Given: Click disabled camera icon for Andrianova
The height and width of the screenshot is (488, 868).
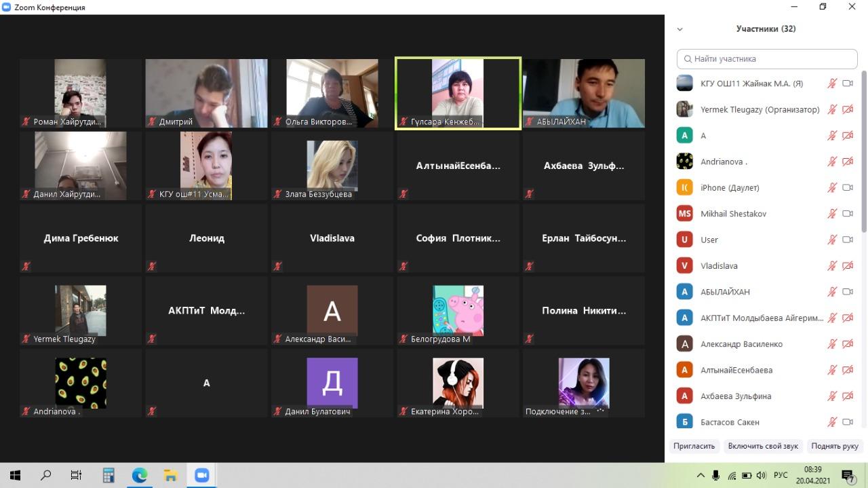Looking at the screenshot, I should coord(847,162).
